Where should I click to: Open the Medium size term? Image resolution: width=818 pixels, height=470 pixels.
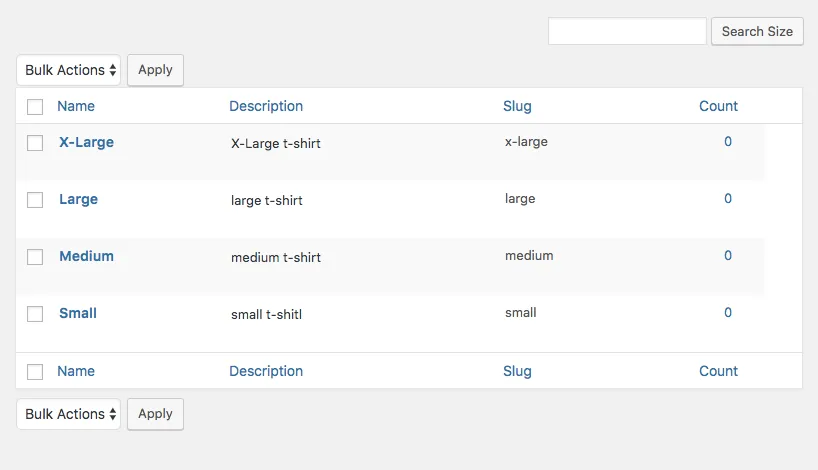pyautogui.click(x=86, y=256)
